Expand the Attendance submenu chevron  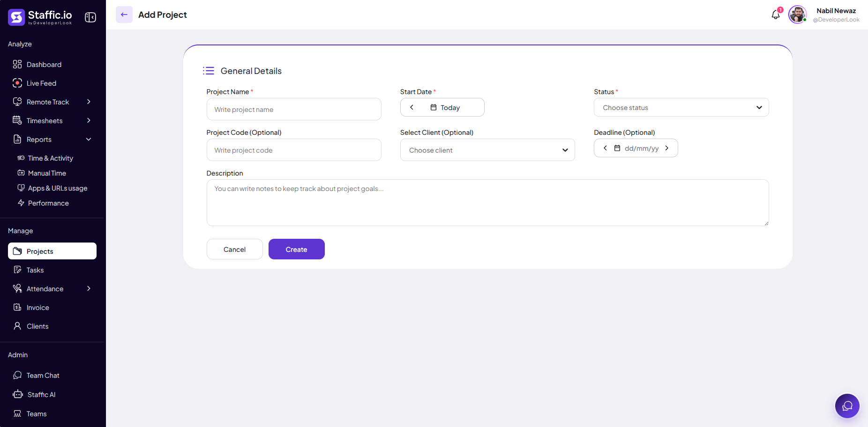(x=89, y=288)
